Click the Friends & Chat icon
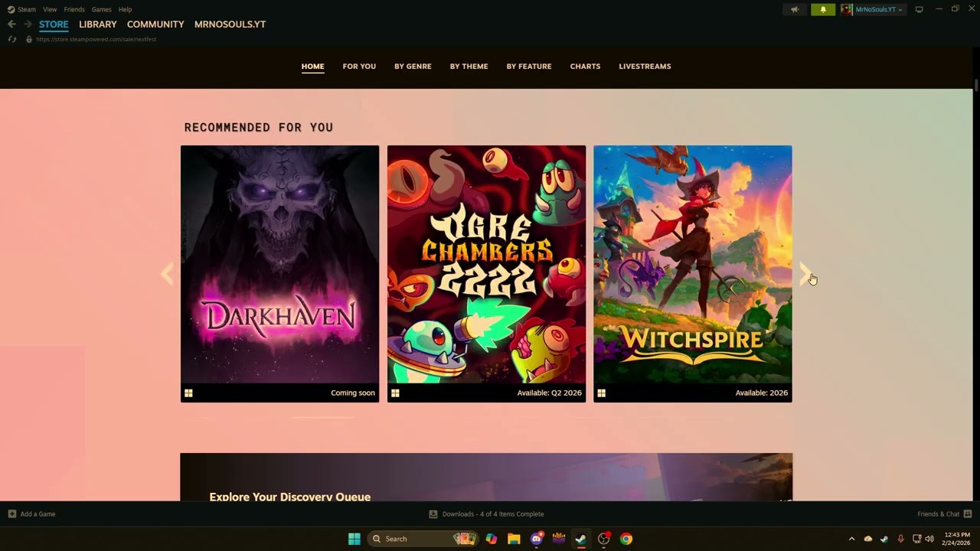Viewport: 980px width, 551px height. click(x=968, y=514)
